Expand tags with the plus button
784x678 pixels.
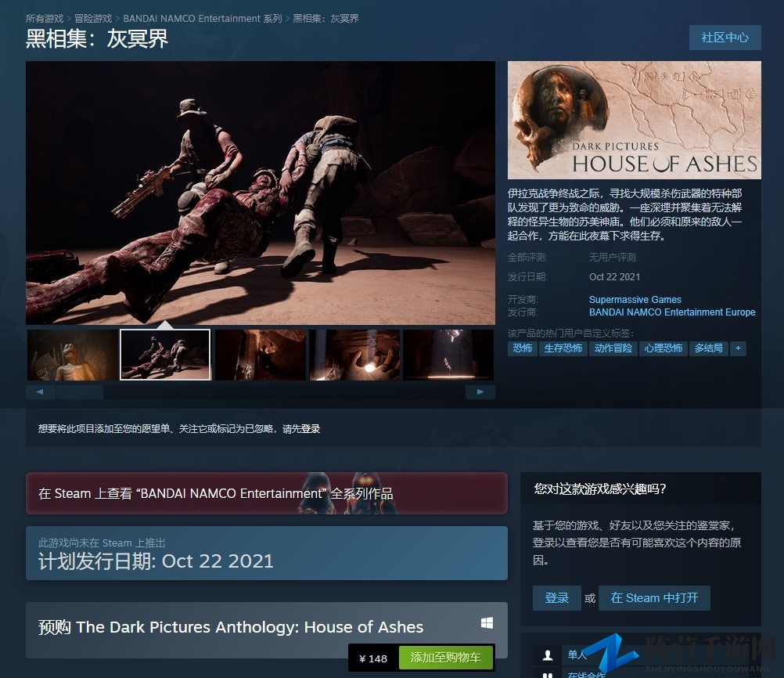point(738,348)
